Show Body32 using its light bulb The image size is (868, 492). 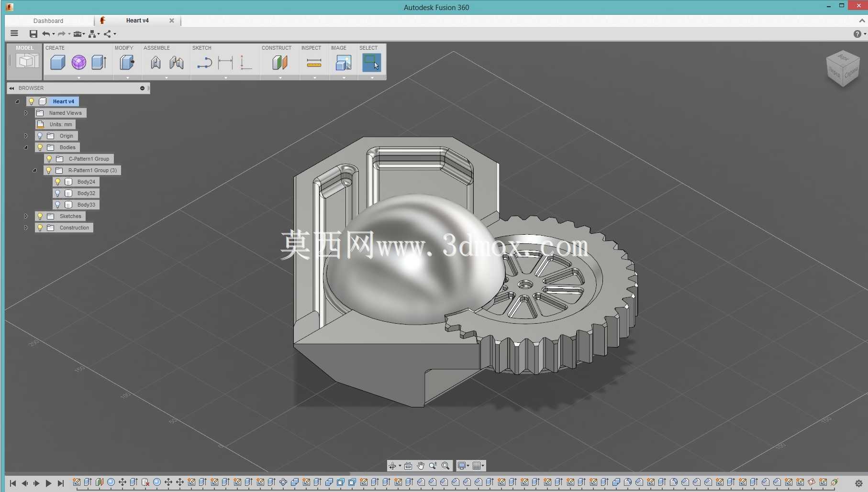click(x=58, y=193)
